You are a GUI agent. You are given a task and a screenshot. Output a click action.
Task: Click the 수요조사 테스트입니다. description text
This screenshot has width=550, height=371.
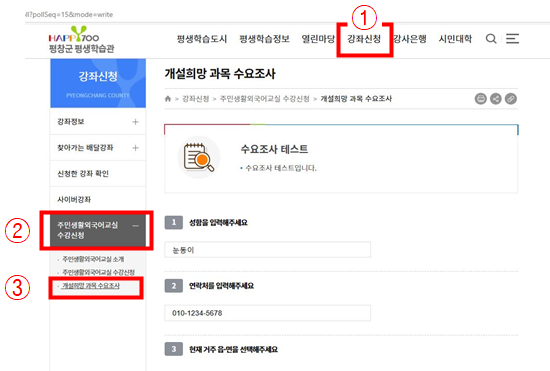281,168
